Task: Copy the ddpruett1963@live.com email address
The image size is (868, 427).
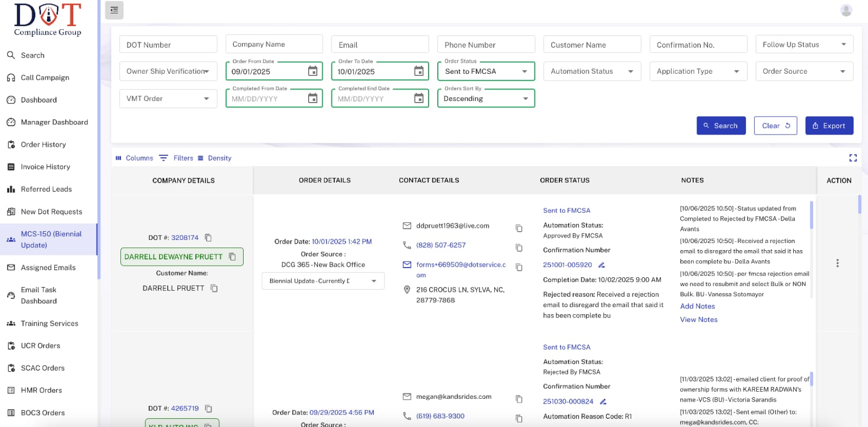Action: click(519, 228)
